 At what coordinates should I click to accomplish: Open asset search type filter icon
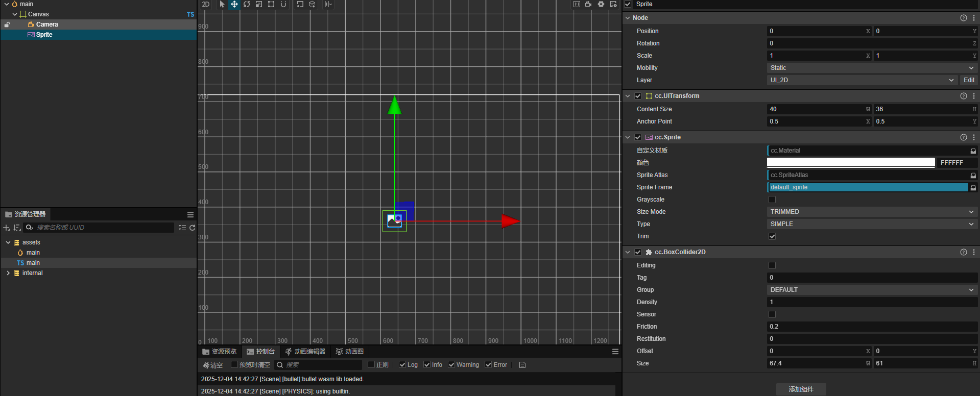pyautogui.click(x=30, y=228)
